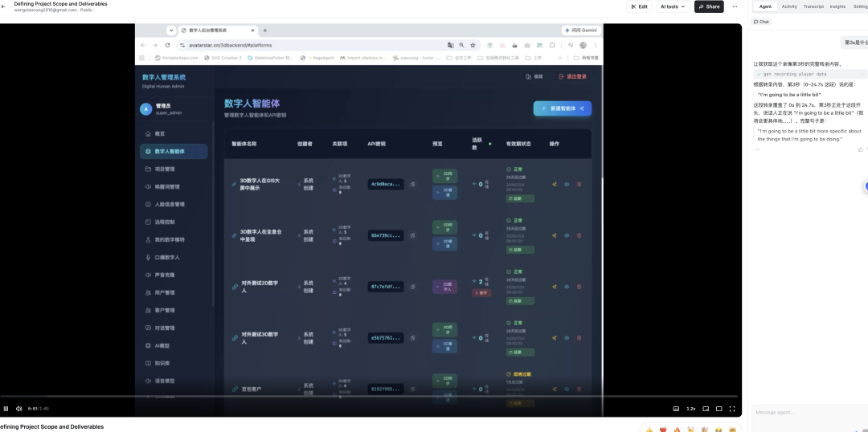This screenshot has height=432, width=868.
Task: Open 唤醒词管理 in the sidebar
Action: pos(174,187)
